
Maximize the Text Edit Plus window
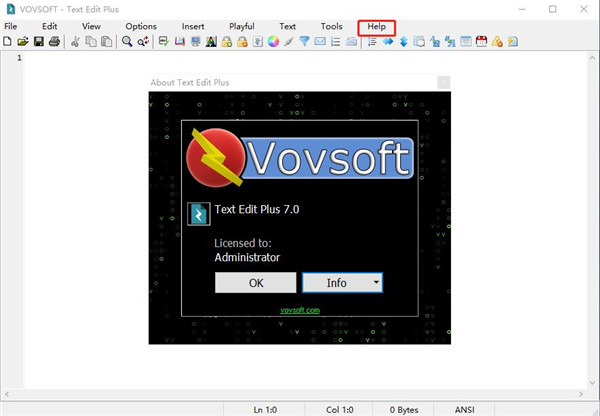[553, 9]
